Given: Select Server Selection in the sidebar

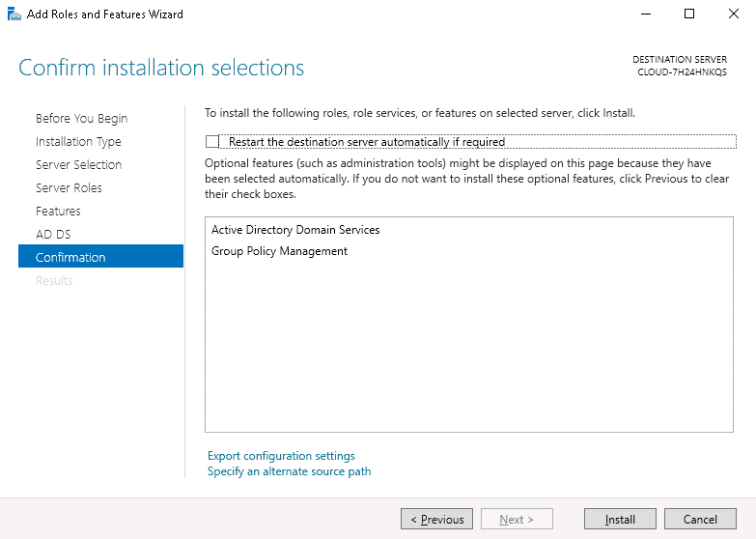Looking at the screenshot, I should [x=78, y=165].
